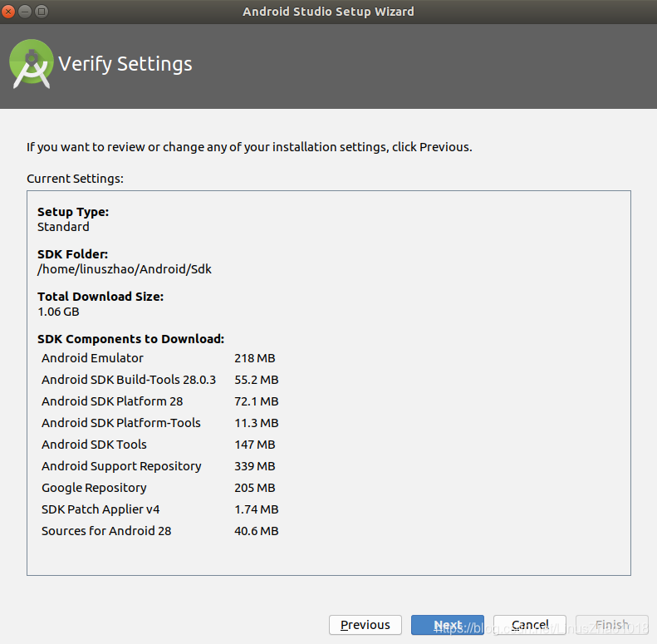Select Android SDK Build-Tools 28.0.3 row
Image resolution: width=657 pixels, height=644 pixels.
160,380
